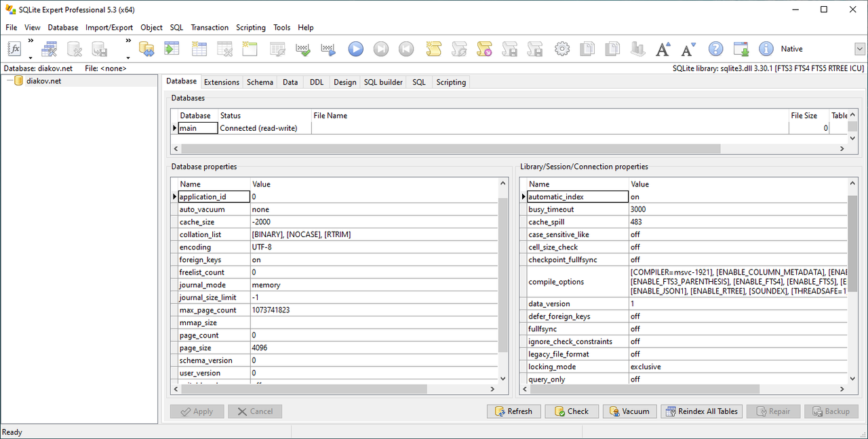The image size is (868, 439).
Task: Click the green checkmark validate icon
Action: [303, 49]
